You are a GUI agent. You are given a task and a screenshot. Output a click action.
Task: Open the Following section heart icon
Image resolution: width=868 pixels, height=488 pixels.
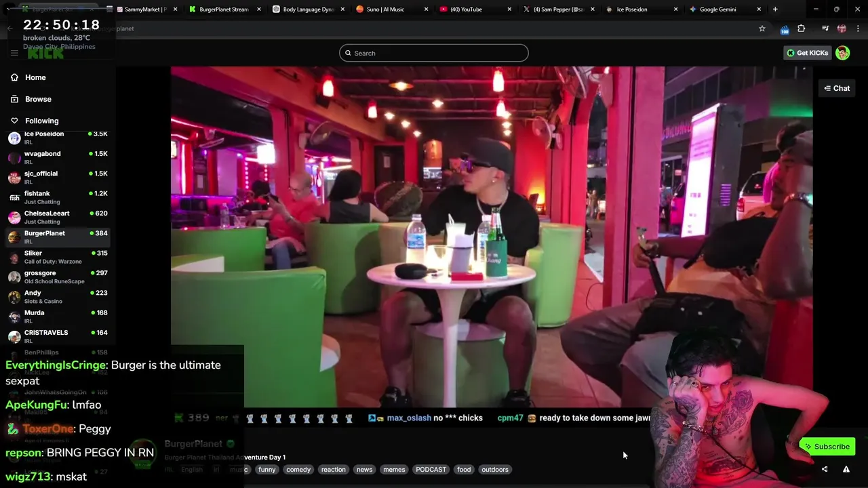(14, 121)
